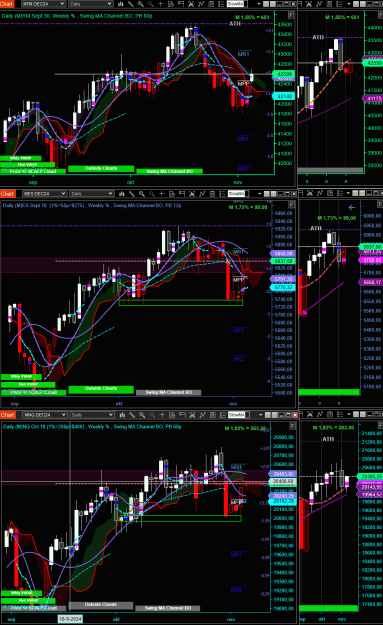Select the Chart tab of MES window
The width and height of the screenshot is (383, 625).
(7, 194)
